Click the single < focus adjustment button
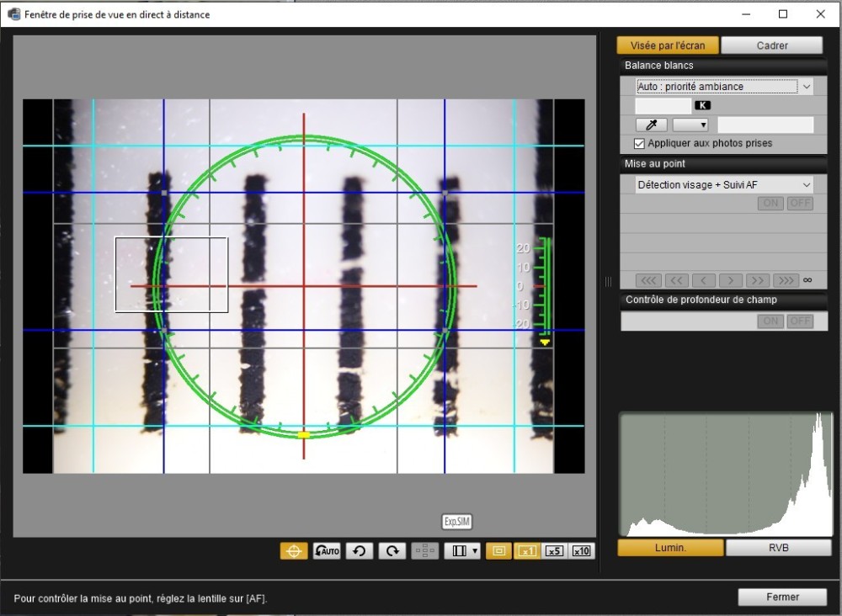The height and width of the screenshot is (616, 842). 703,280
